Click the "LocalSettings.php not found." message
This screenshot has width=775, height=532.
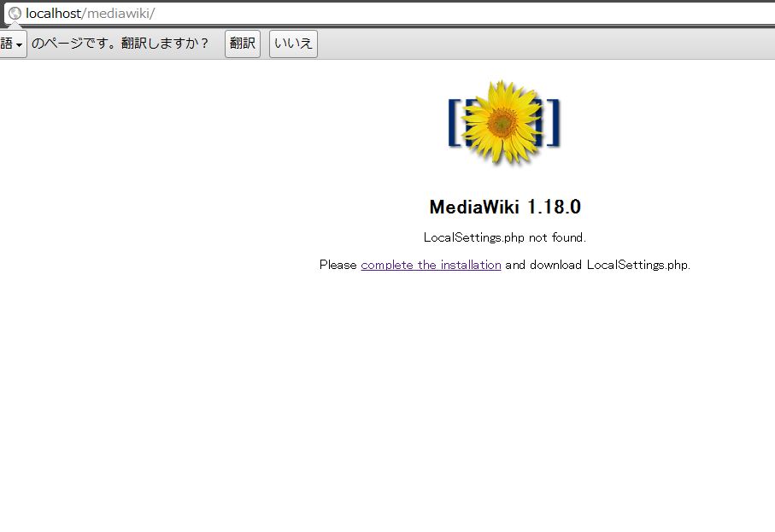coord(505,237)
